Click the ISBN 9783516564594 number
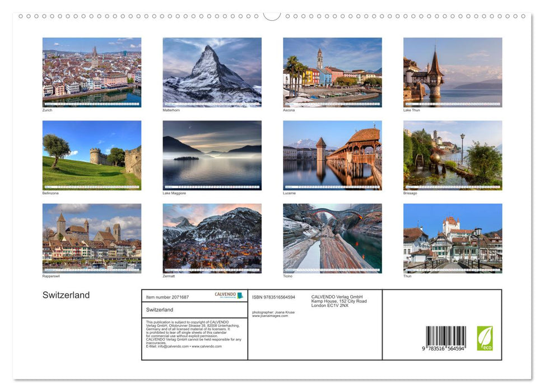The image size is (544, 392). tap(273, 297)
